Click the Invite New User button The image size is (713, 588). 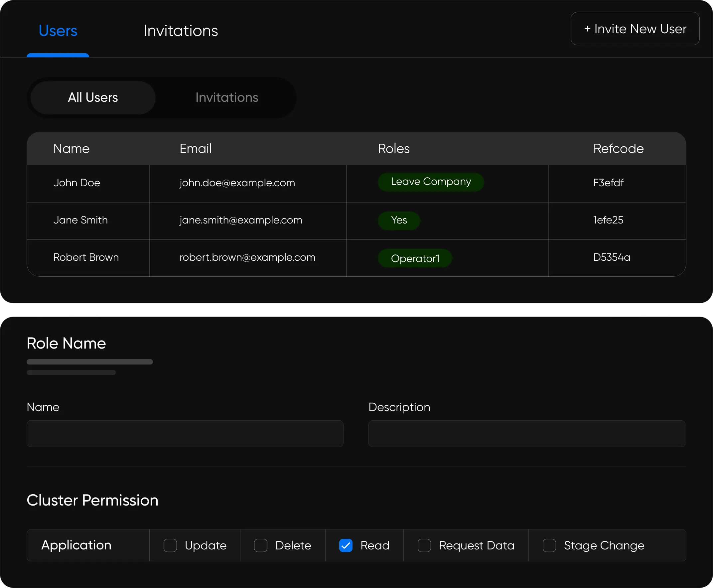635,29
